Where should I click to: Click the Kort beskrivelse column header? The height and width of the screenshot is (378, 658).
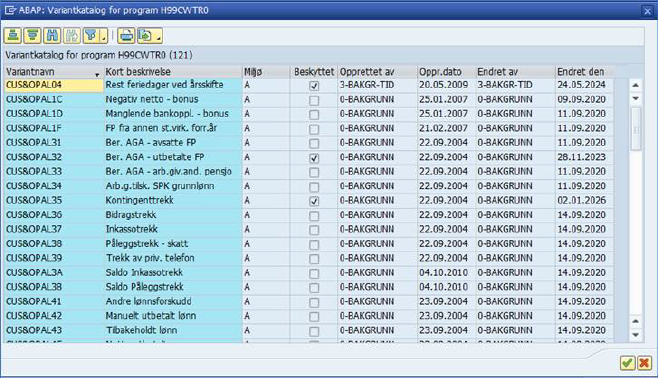(172, 72)
